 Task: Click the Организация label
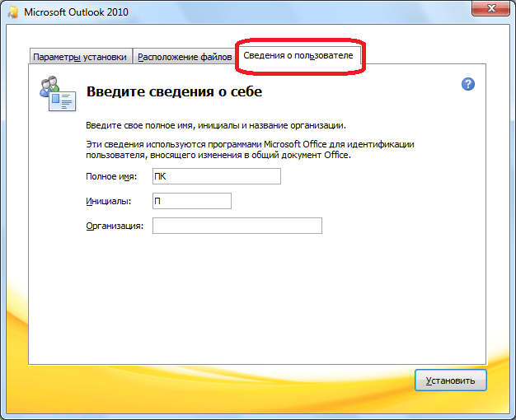click(x=115, y=226)
